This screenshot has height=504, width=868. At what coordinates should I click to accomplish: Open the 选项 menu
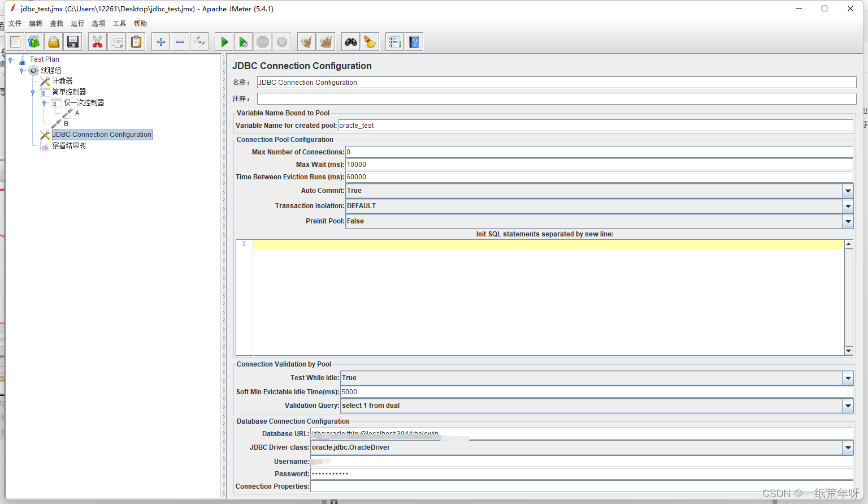coord(98,24)
